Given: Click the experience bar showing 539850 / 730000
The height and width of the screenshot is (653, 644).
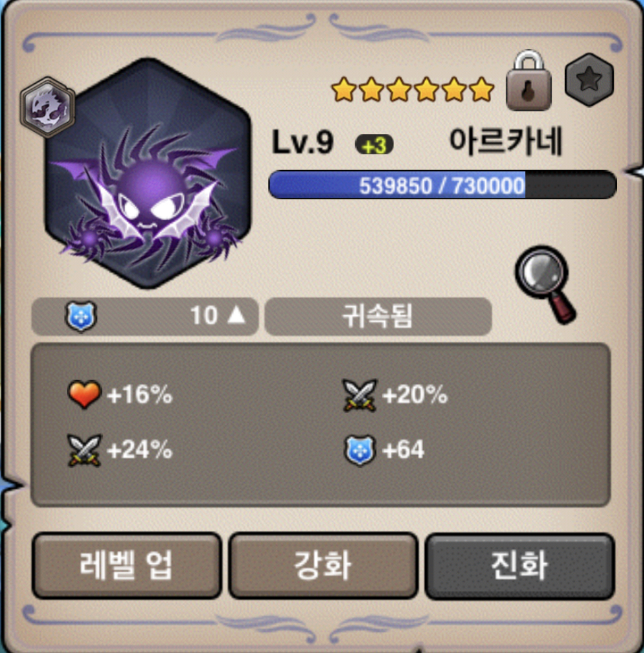Looking at the screenshot, I should pyautogui.click(x=442, y=185).
